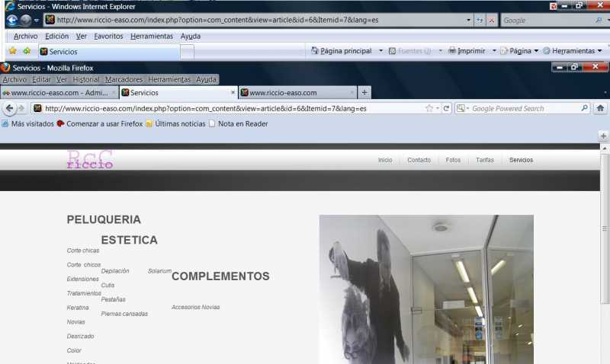This screenshot has width=610, height=364.
Task: Click the Fuentes feeds button
Action: click(x=410, y=51)
